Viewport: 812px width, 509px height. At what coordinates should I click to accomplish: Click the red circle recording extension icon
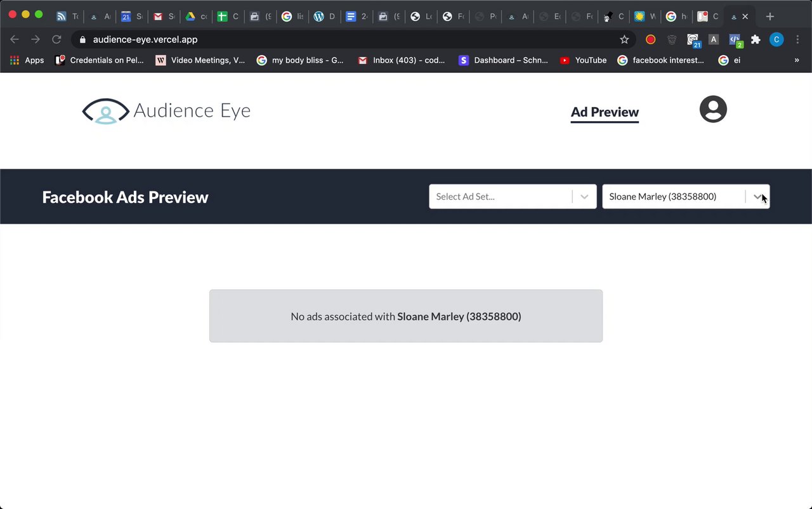[x=650, y=39]
